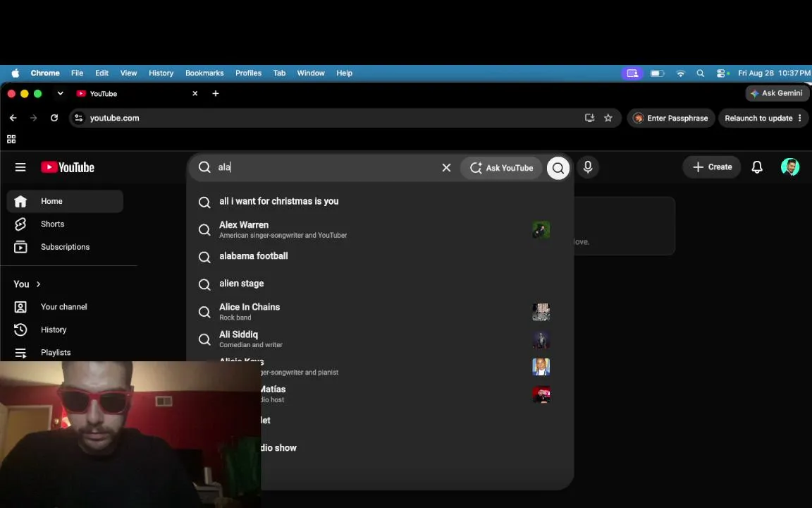Image resolution: width=812 pixels, height=508 pixels.
Task: Open the Bookmarks menu
Action: (x=204, y=73)
